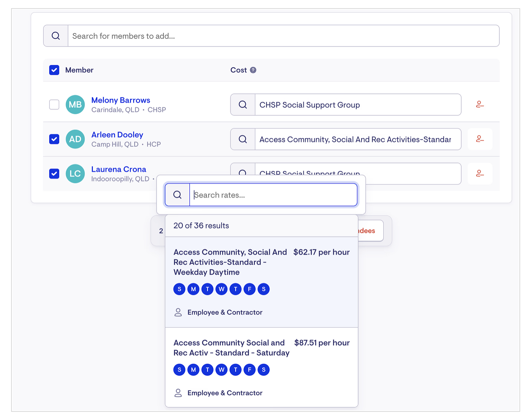The image size is (532, 417).
Task: Click Melony Barrows' MB avatar
Action: point(75,105)
